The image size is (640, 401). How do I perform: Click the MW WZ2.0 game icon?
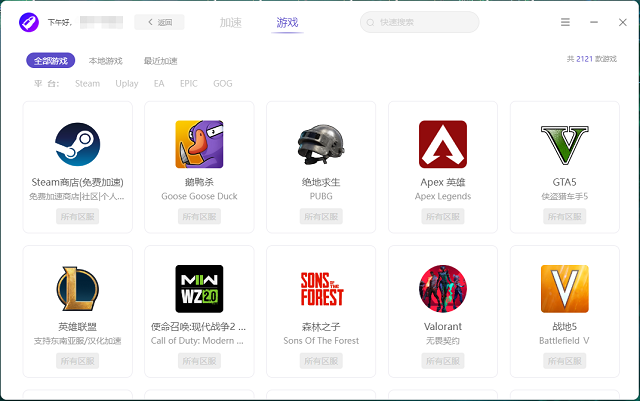pyautogui.click(x=199, y=289)
